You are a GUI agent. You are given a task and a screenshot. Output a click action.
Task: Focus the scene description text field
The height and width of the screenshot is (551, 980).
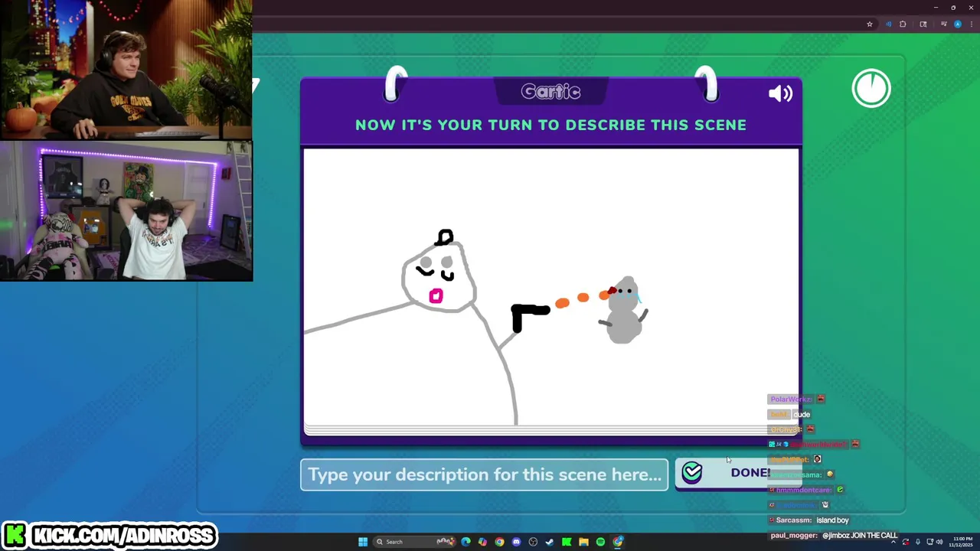tap(484, 474)
